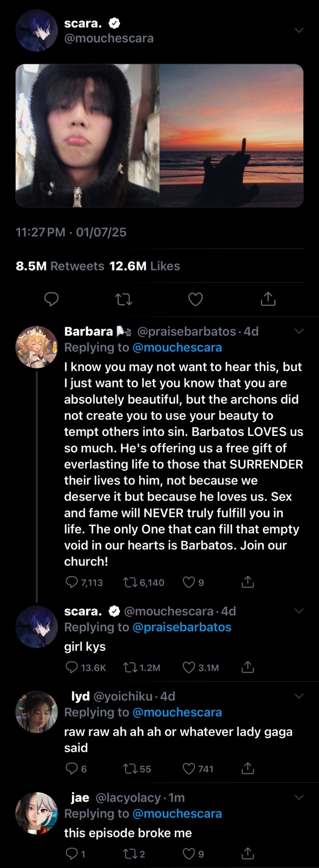This screenshot has width=319, height=868.
Task: Retweet jae's "this episode broke me" reply
Action: pyautogui.click(x=130, y=854)
